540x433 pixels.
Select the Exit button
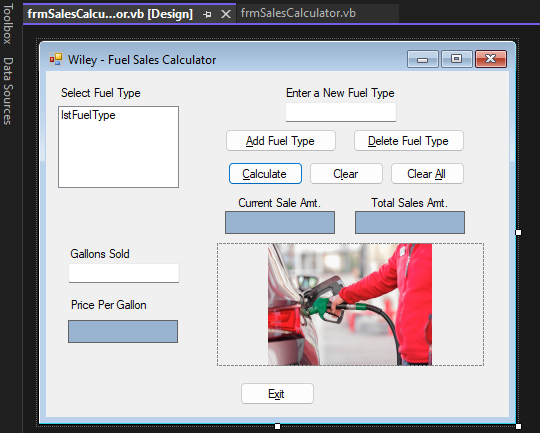(x=277, y=393)
